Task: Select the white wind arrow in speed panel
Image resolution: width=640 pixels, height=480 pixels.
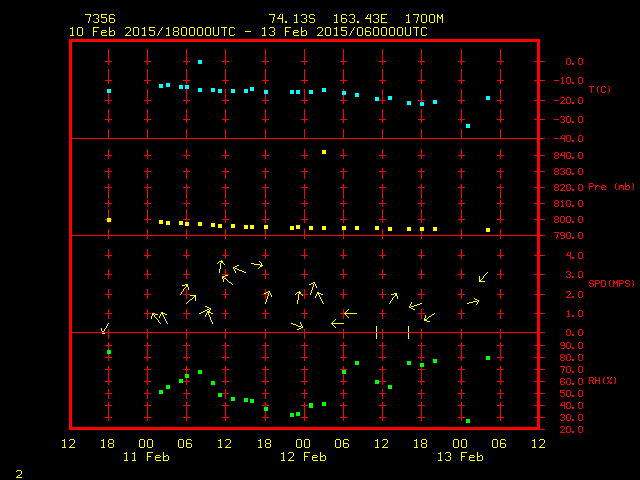Action: point(348,314)
